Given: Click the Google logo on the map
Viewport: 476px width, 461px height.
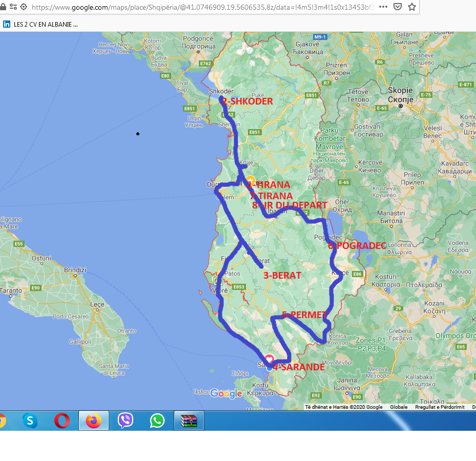Looking at the screenshot, I should tap(226, 393).
